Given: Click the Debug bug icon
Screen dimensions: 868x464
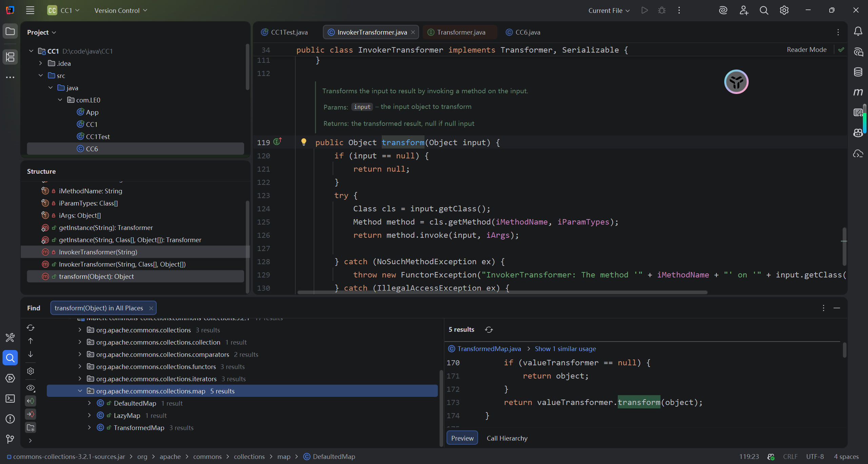Looking at the screenshot, I should pos(662,11).
